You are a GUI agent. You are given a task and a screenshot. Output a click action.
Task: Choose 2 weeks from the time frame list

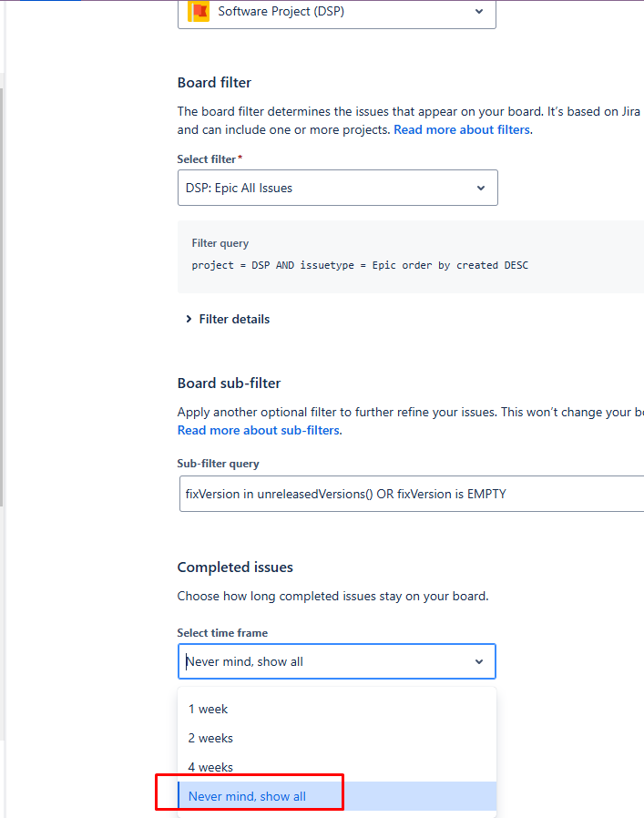point(210,738)
